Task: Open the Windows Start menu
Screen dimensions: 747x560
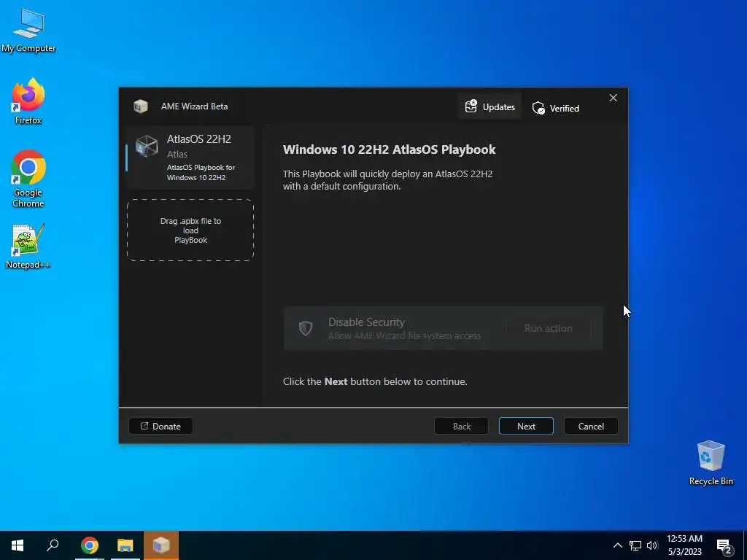Action: pos(18,545)
